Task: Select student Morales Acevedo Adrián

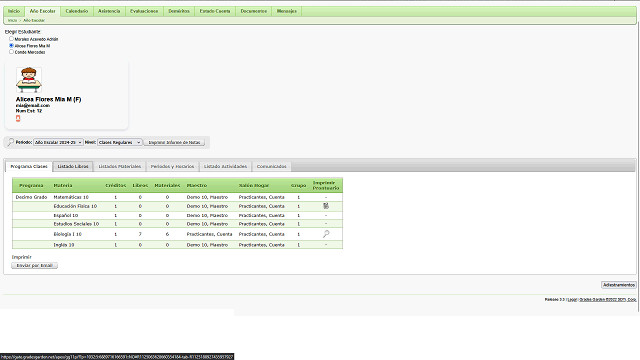Action: (x=11, y=39)
